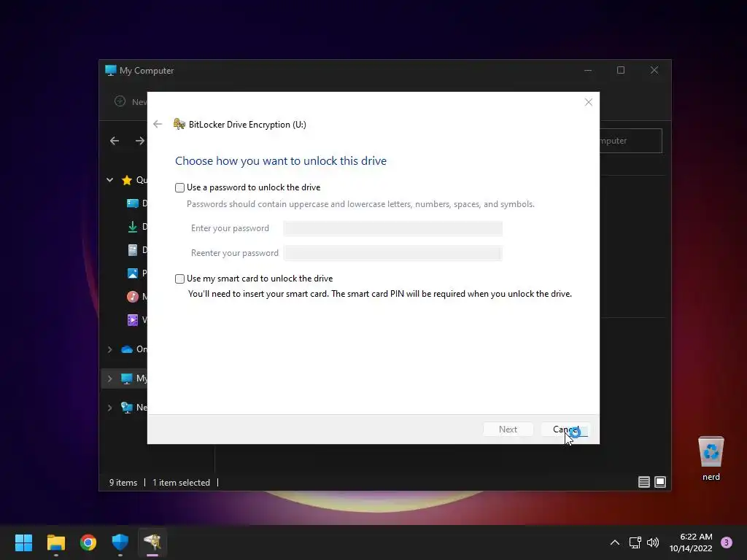747x560 pixels.
Task: Switch to details view in status bar
Action: pos(644,482)
